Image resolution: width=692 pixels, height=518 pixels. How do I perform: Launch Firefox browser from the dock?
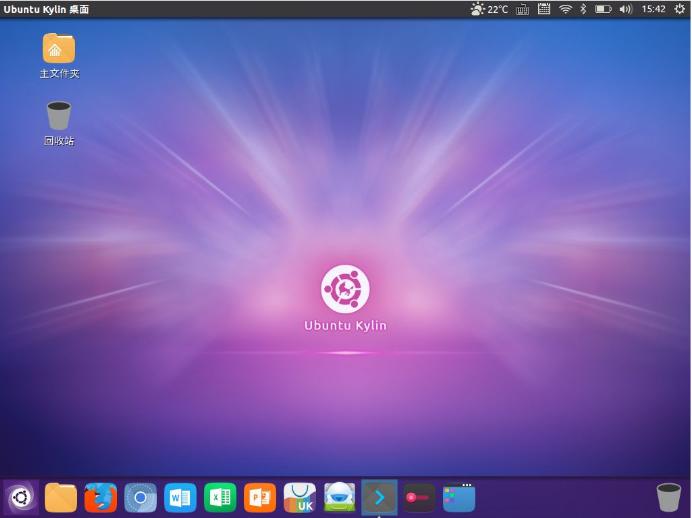point(100,497)
